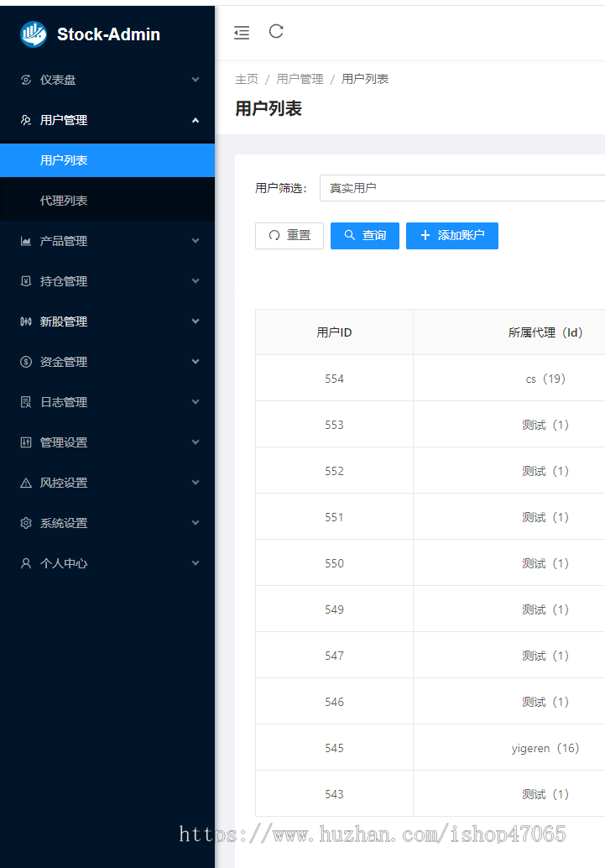Click user ID cell 553
Viewport: 605px width, 868px height.
(x=334, y=425)
